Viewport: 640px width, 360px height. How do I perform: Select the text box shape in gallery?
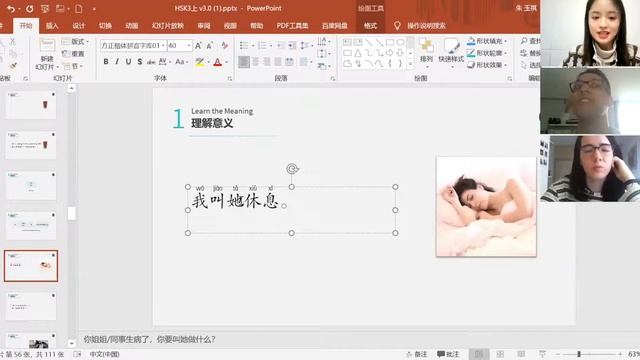click(347, 42)
